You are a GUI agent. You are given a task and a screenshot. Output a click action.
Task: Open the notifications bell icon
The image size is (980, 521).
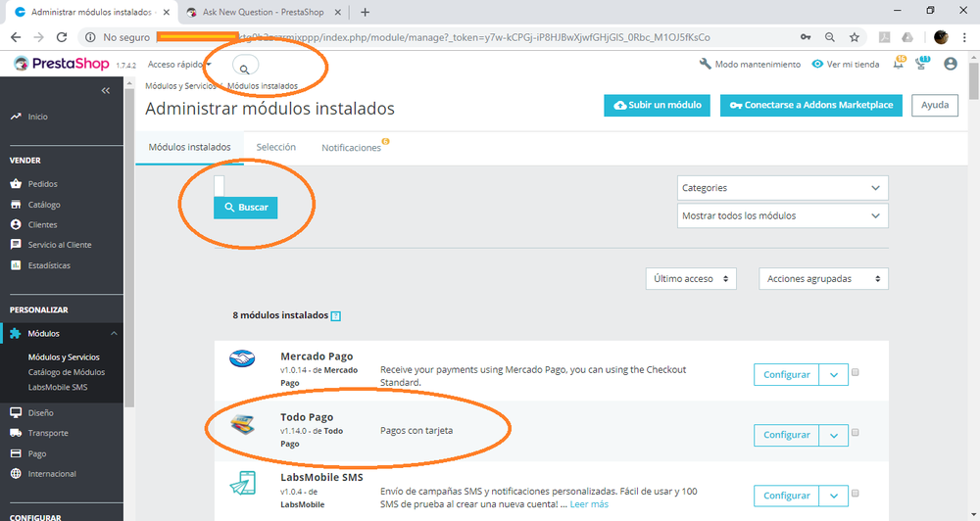(899, 63)
